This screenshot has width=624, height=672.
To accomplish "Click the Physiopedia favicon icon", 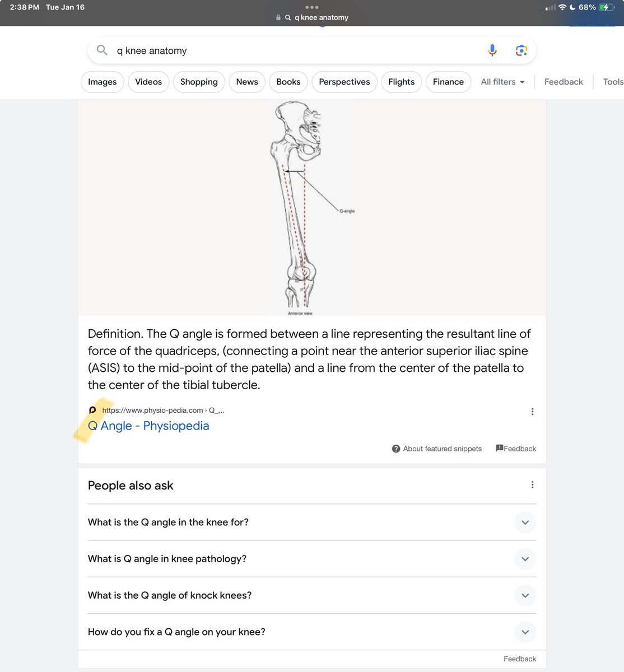I will click(x=92, y=410).
